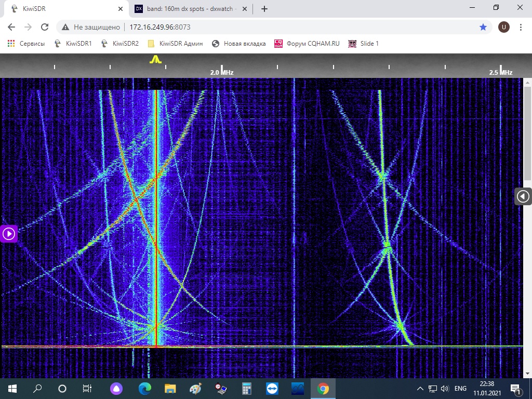532x399 pixels.
Task: Open the user profile avatar
Action: pyautogui.click(x=503, y=27)
